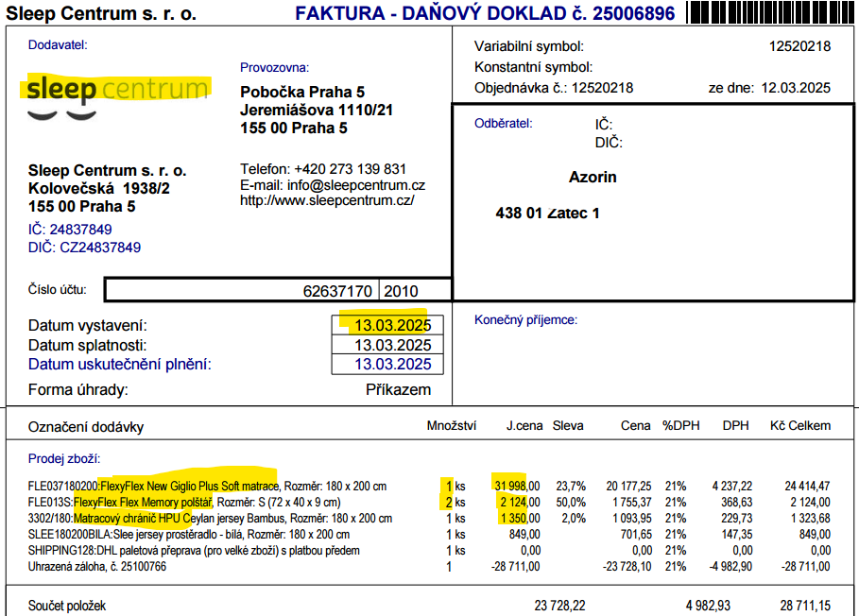Click the Množství column header
Viewport: 859px width, 616px height.
click(x=452, y=426)
